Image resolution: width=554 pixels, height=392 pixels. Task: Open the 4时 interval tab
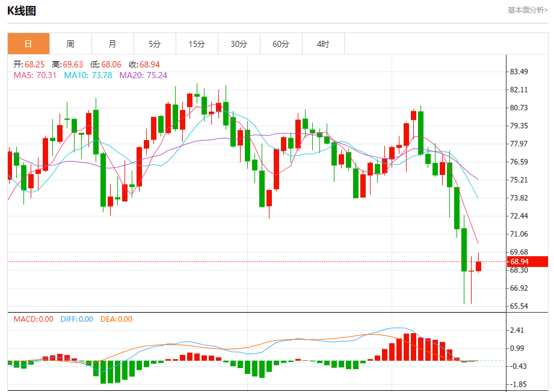pos(323,44)
